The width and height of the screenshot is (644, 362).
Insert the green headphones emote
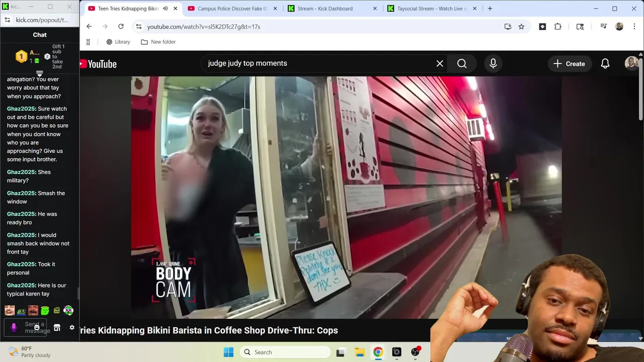tap(68, 311)
